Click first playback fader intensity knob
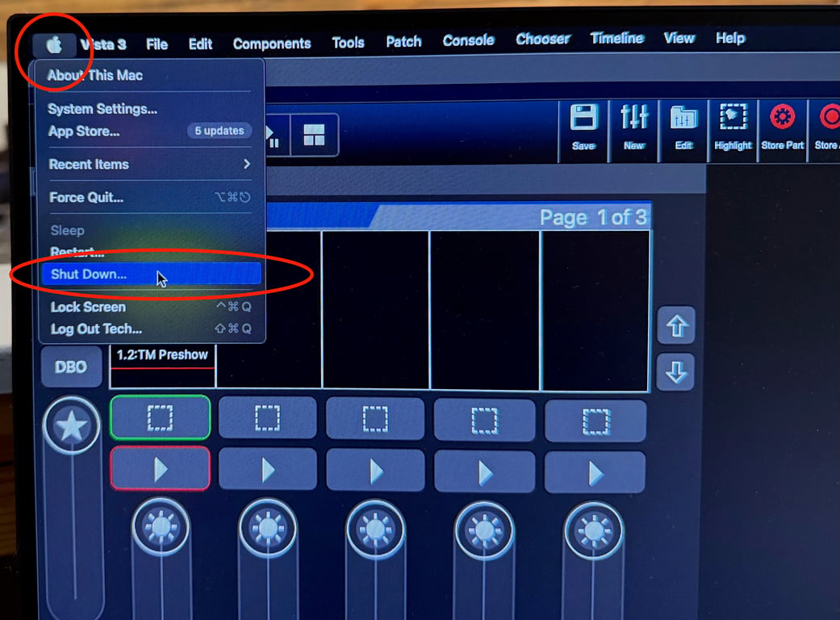Viewport: 840px width, 620px height. pos(161,527)
